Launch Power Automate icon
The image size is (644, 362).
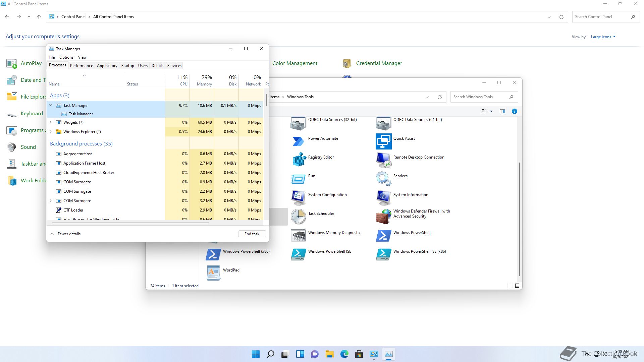pyautogui.click(x=298, y=141)
